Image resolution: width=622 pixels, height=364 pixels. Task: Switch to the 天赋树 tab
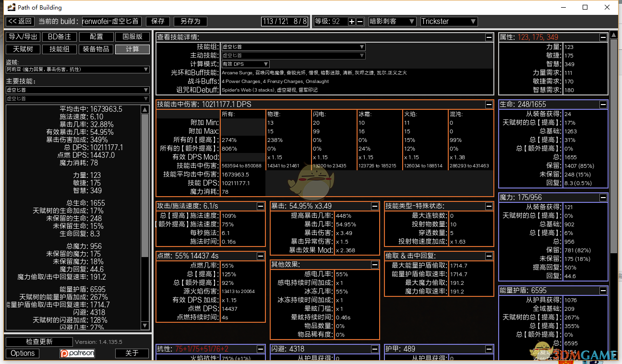[23, 49]
